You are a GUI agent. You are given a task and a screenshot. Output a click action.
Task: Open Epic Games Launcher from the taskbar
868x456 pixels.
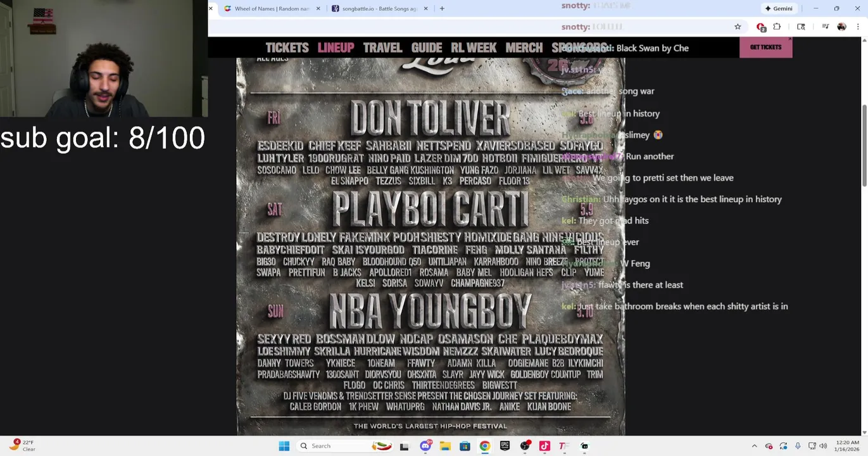[x=505, y=446]
